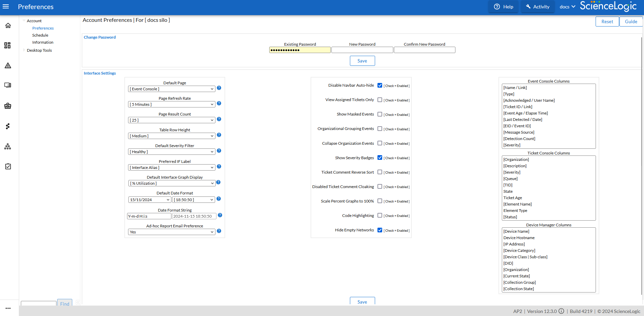644x316 pixels.
Task: Click the New Password input field
Action: tap(362, 50)
